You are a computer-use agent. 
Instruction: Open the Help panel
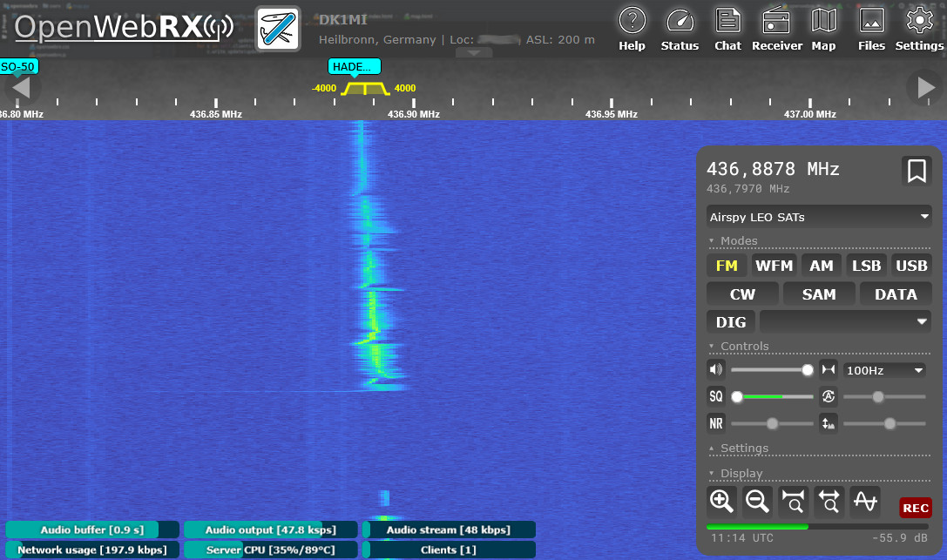pos(632,29)
